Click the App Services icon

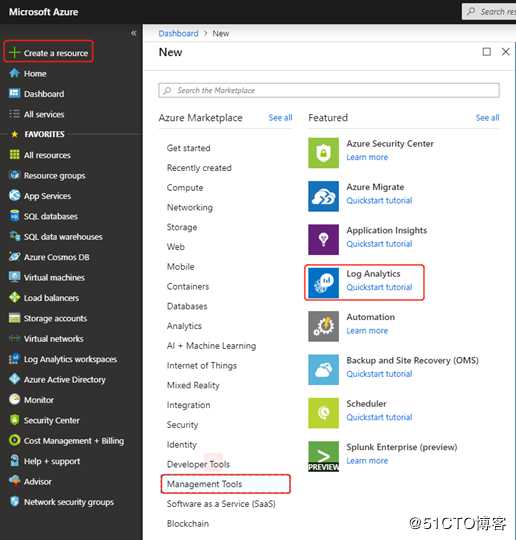14,195
